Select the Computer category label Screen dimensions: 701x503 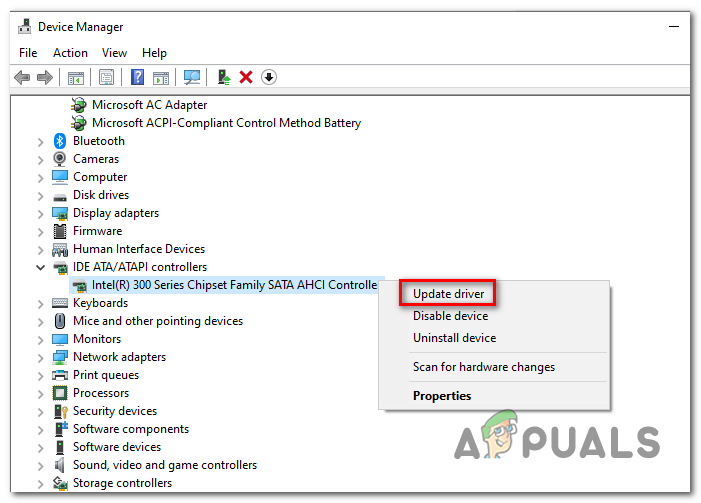coord(100,177)
